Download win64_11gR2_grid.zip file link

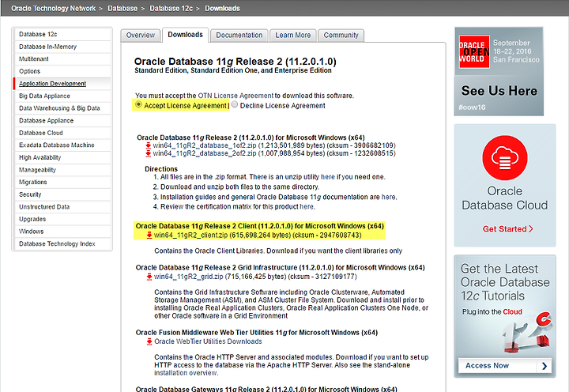click(188, 277)
